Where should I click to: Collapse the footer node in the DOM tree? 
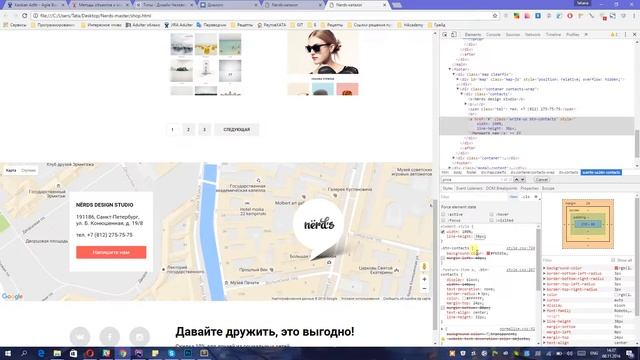450,69
